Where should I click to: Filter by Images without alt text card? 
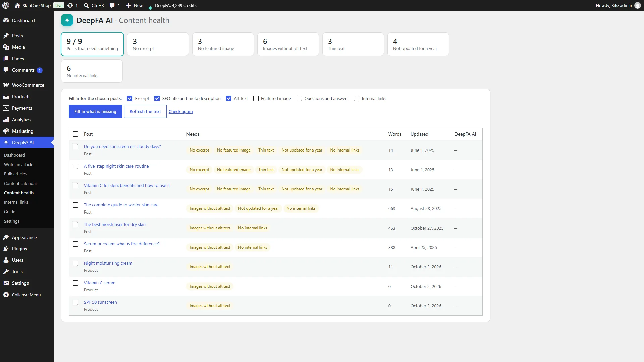(288, 44)
